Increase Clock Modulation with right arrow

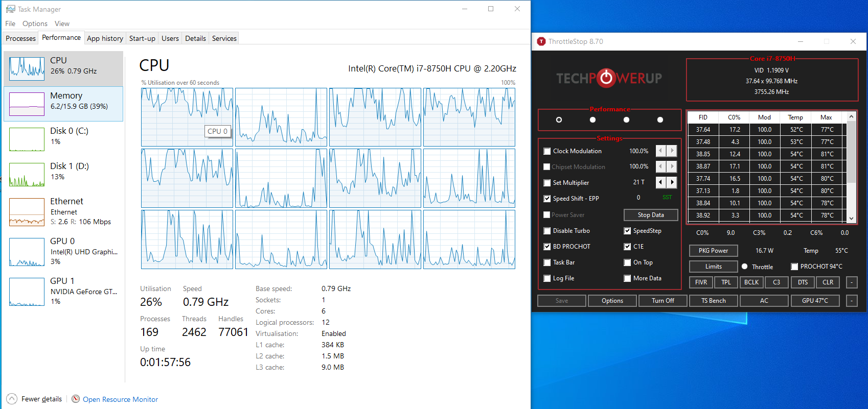coord(672,151)
